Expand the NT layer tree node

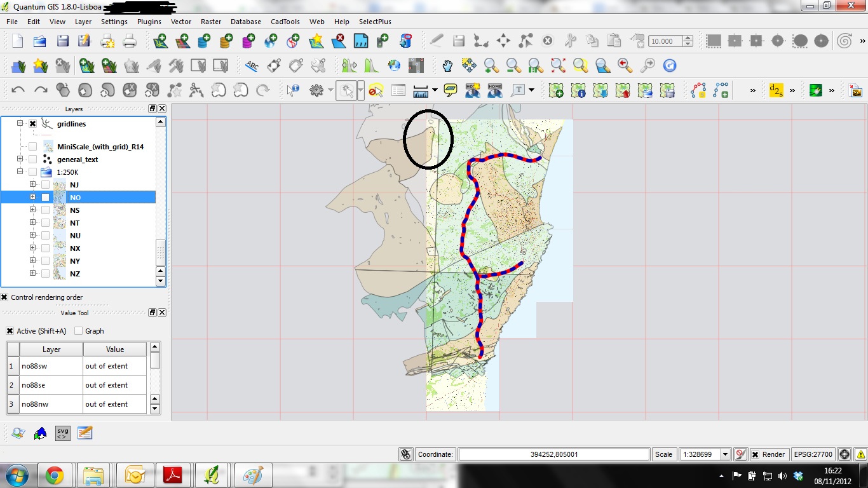[32, 222]
